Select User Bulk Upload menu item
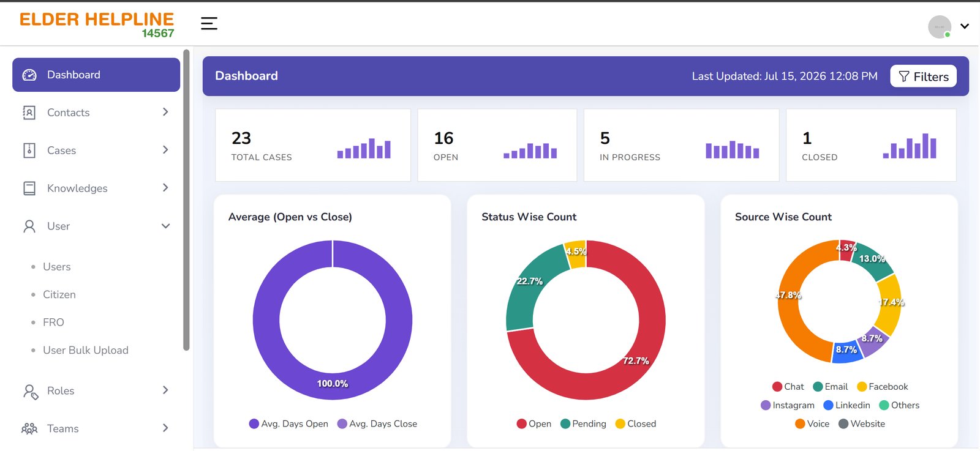Image resolution: width=980 pixels, height=451 pixels. 86,350
